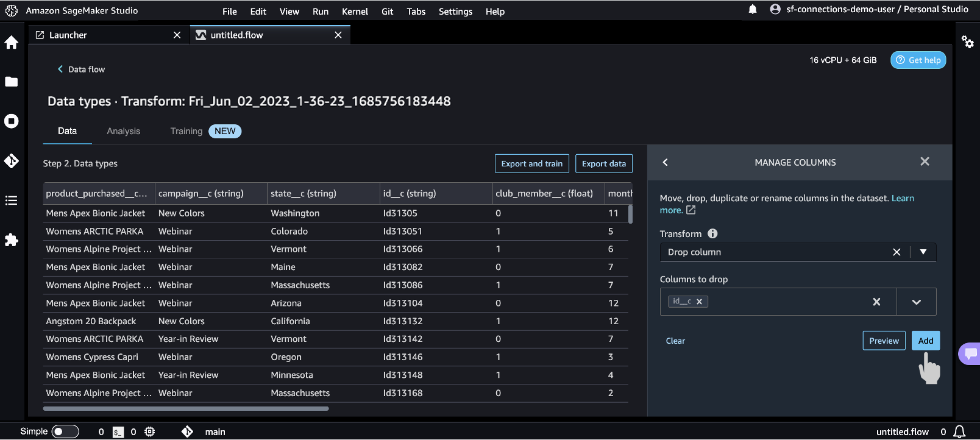Viewport: 980px width, 440px height.
Task: Close the untitled.flow tab
Action: 338,35
